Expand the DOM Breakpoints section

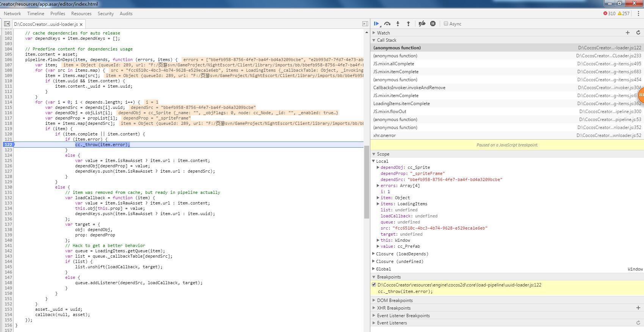click(x=395, y=301)
